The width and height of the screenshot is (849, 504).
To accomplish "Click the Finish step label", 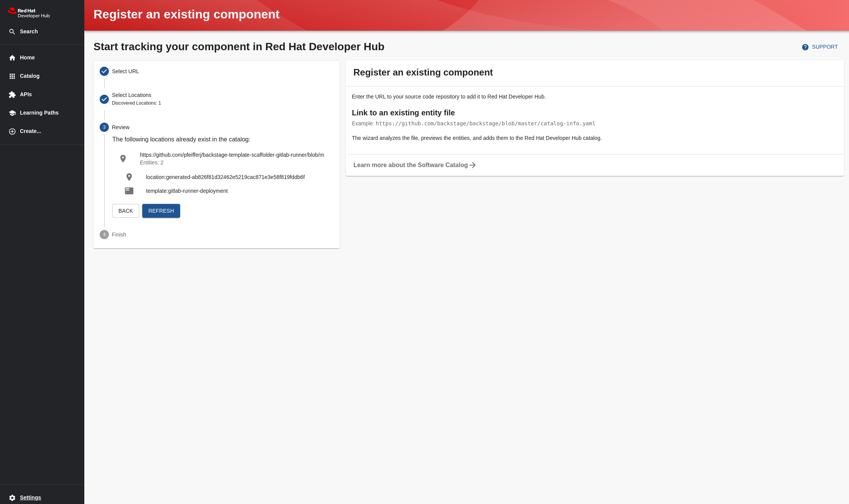I will [119, 235].
